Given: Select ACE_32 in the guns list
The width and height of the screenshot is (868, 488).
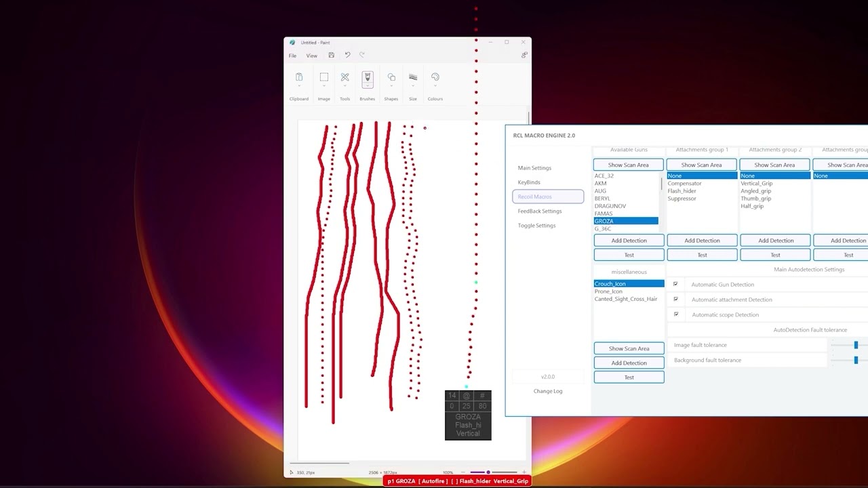Looking at the screenshot, I should [604, 176].
